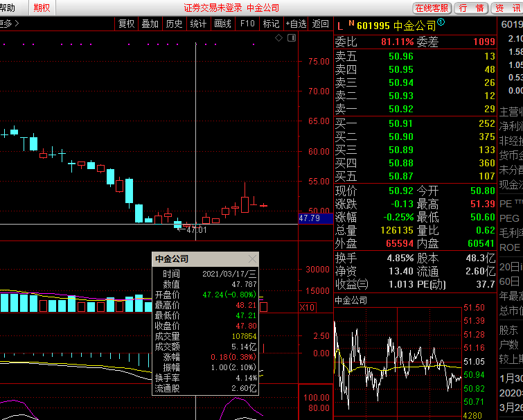Click 返回 to go back
The height and width of the screenshot is (420, 523).
pyautogui.click(x=321, y=24)
